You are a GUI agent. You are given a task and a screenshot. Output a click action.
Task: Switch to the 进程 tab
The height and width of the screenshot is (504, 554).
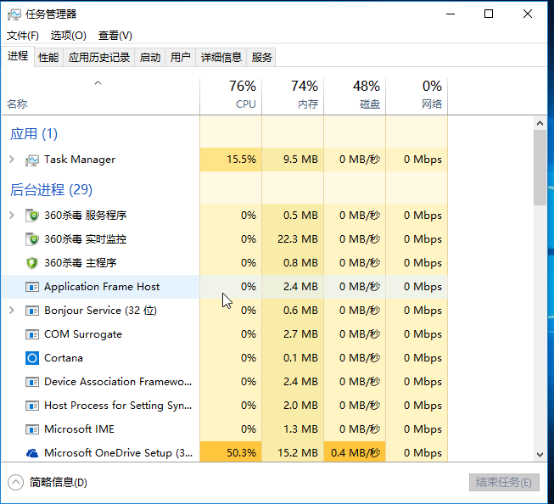point(18,56)
